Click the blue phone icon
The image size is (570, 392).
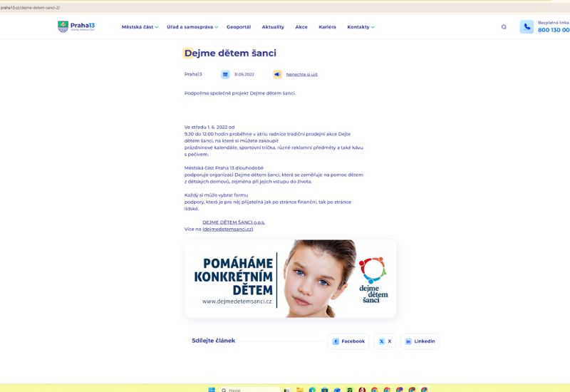pyautogui.click(x=527, y=27)
